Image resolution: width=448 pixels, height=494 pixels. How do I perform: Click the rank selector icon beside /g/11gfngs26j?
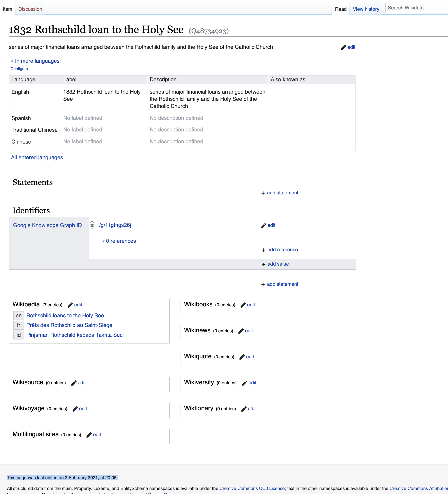[x=92, y=225]
